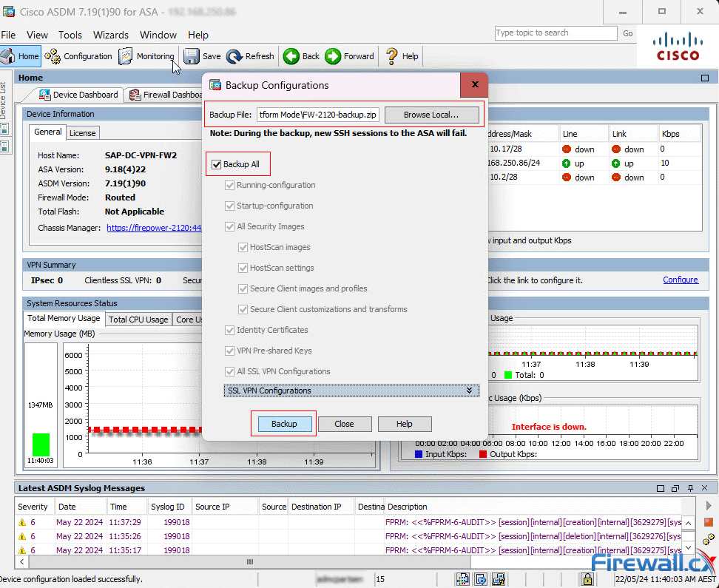719x588 pixels.
Task: Open the File menu
Action: click(8, 35)
